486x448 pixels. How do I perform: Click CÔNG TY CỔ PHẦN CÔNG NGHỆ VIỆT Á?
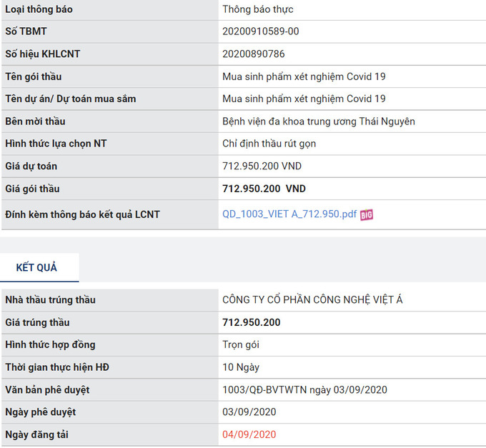[x=312, y=300]
